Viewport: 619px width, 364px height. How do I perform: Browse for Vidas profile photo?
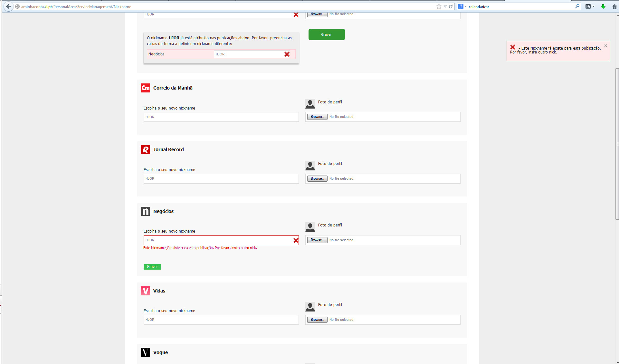[x=317, y=320]
